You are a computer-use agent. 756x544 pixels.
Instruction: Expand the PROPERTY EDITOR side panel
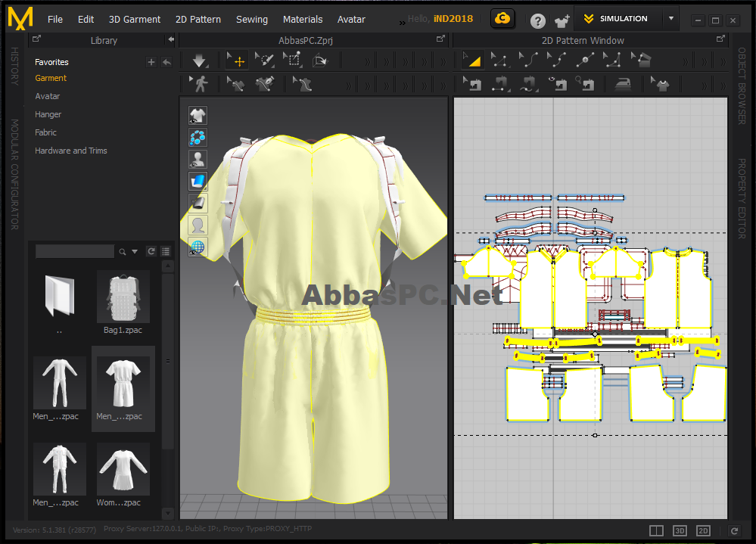tap(742, 198)
